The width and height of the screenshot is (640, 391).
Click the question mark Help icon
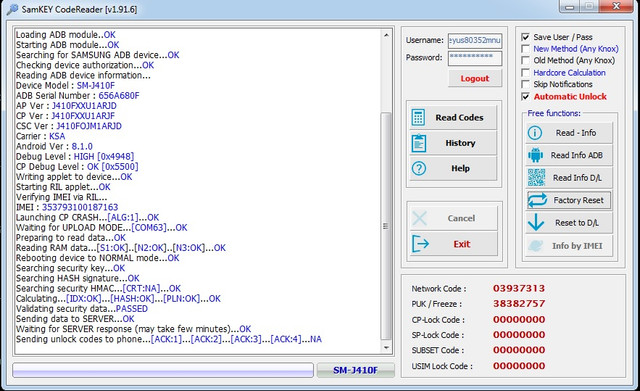pos(419,168)
